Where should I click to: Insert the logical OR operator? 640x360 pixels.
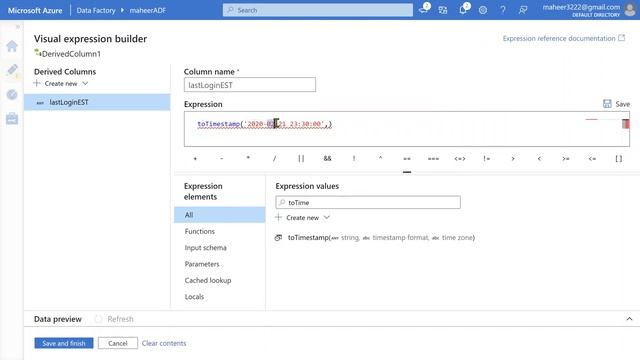tap(301, 158)
